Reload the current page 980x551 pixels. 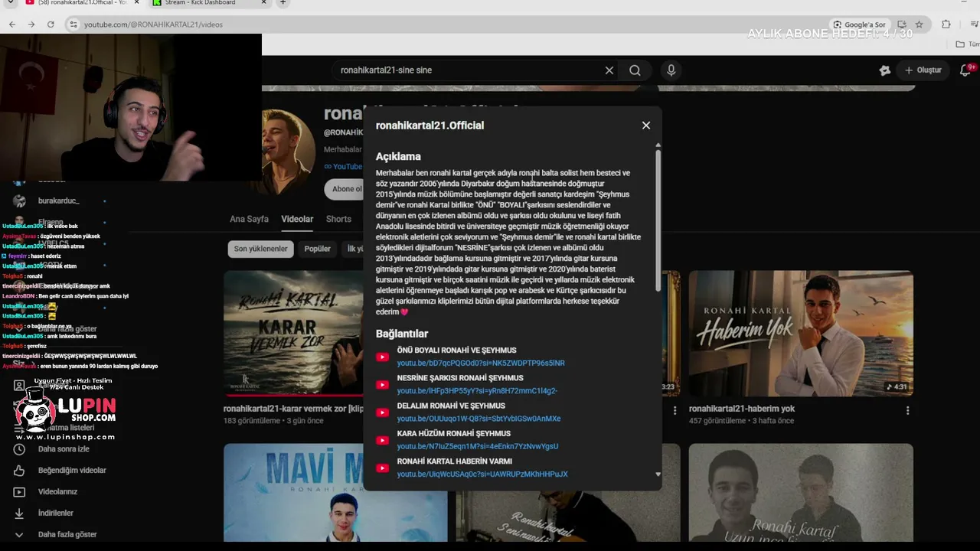tap(51, 24)
